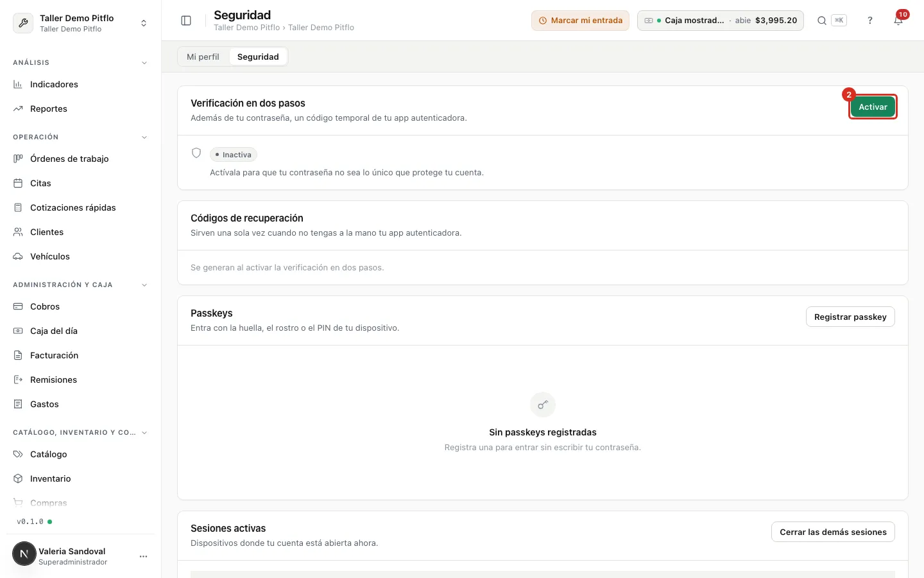Open notifications bell with 10 badge
The width and height of the screenshot is (924, 578).
click(x=898, y=21)
